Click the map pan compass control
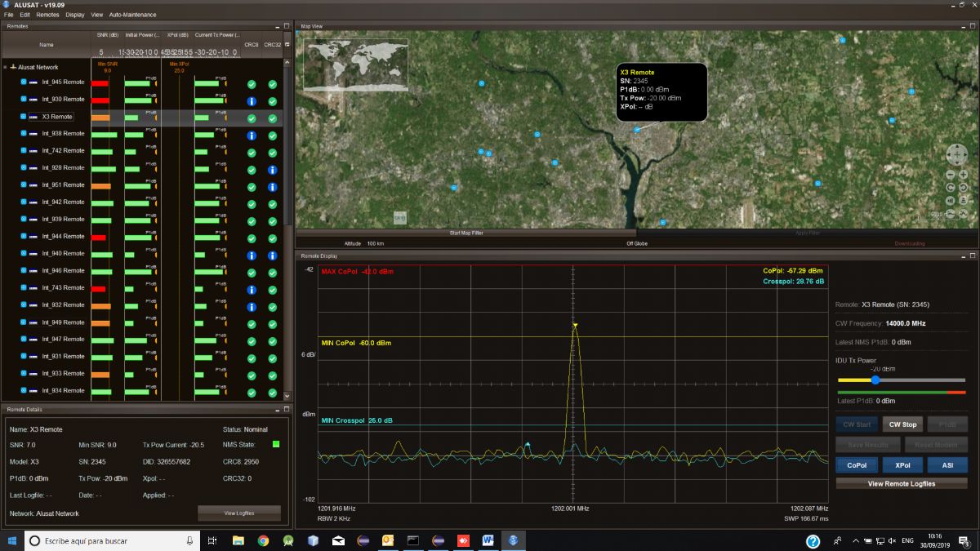Image resolution: width=980 pixels, height=551 pixels. pos(957,155)
